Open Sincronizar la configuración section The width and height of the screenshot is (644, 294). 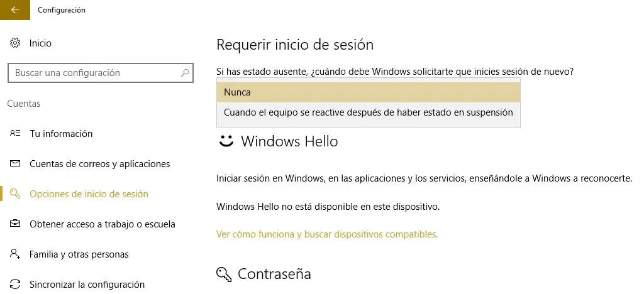click(87, 285)
